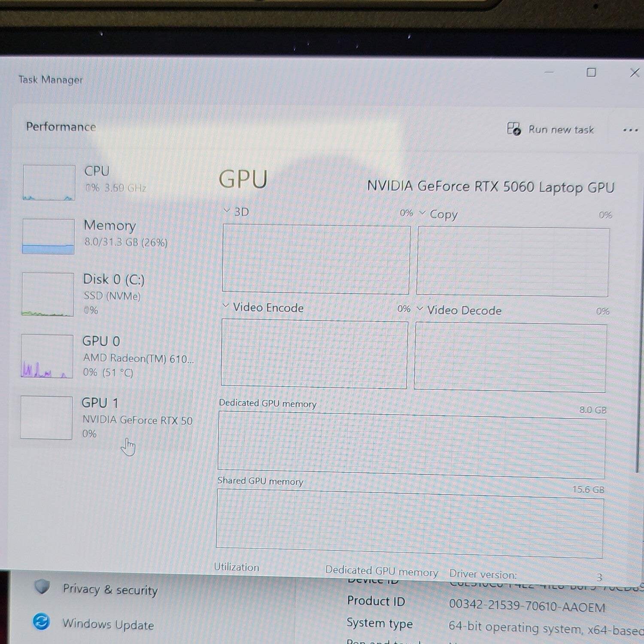Click the 3D engine graph

pyautogui.click(x=316, y=259)
